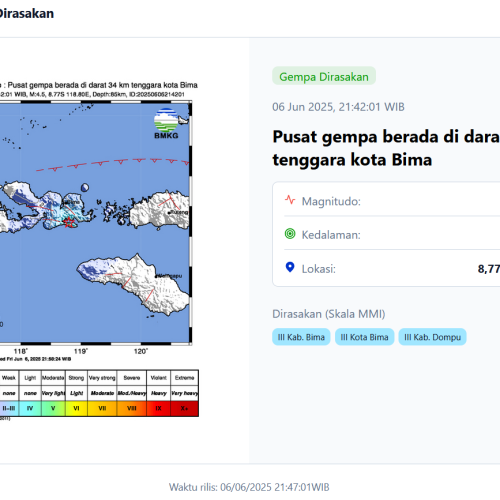Image resolution: width=500 pixels, height=500 pixels.
Task: Open the earthquake shakemap image
Action: (x=97, y=250)
